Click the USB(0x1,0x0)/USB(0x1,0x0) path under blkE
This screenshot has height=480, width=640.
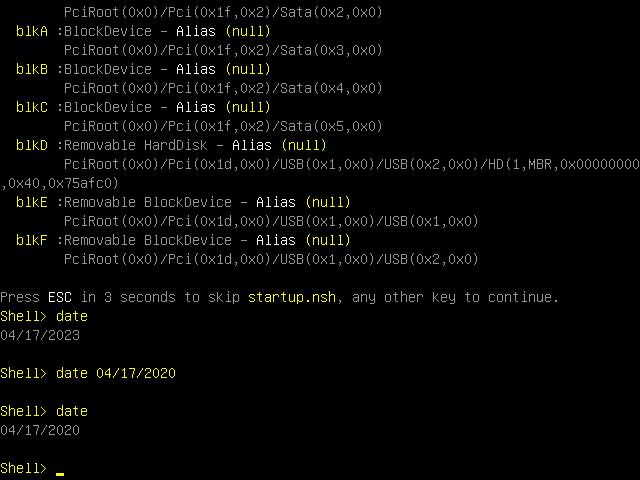click(271, 222)
